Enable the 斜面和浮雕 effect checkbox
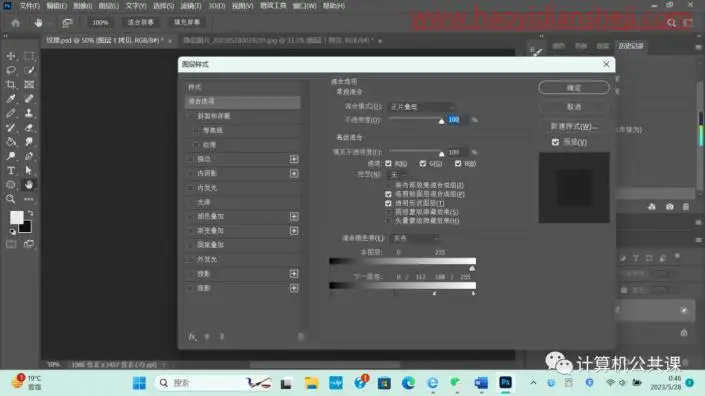Screen dimensions: 705x396 pyautogui.click(x=191, y=116)
